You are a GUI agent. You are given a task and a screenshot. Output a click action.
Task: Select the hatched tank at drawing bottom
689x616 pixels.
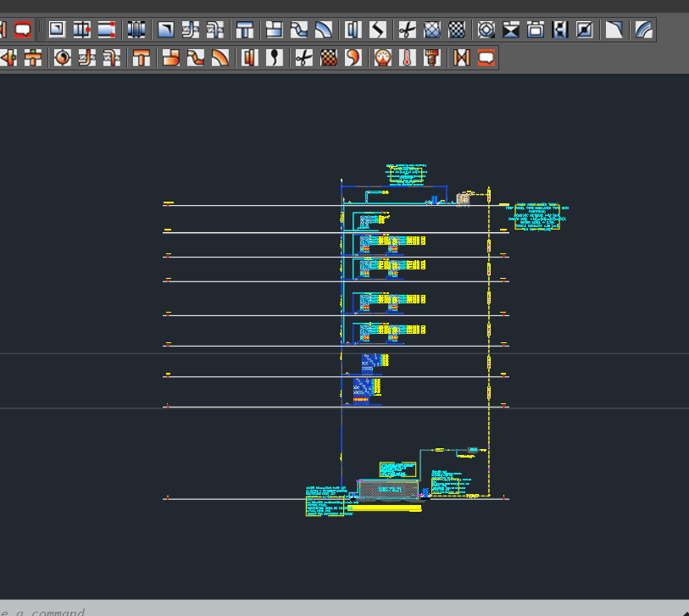pyautogui.click(x=389, y=489)
